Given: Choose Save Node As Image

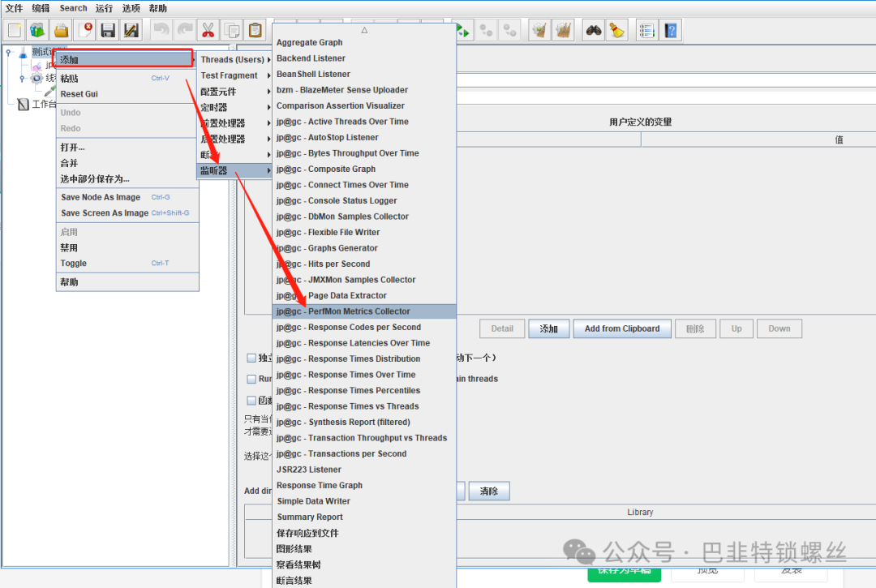Looking at the screenshot, I should point(127,197).
